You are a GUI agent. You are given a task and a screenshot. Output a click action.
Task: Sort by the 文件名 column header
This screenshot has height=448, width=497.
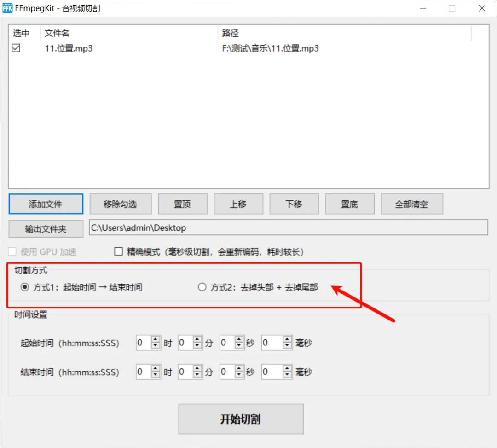click(x=129, y=33)
